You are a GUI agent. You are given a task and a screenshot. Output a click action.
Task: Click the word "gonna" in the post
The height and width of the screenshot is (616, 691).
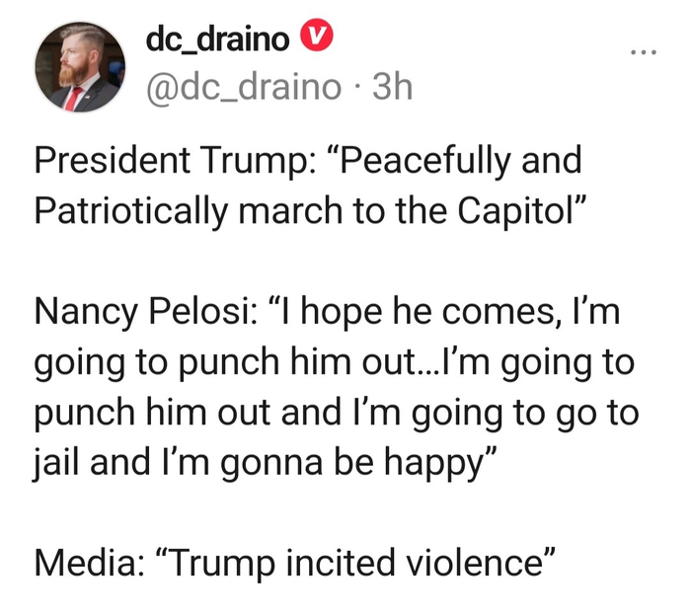coord(248,463)
